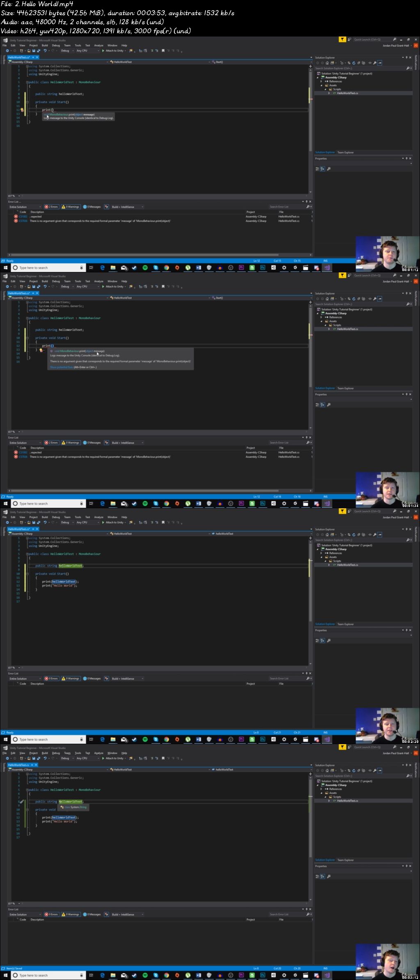Screen dimensions: 420x980
Task: Click Error List filter icon in 00:01:12 frame
Action: pyautogui.click(x=106, y=207)
